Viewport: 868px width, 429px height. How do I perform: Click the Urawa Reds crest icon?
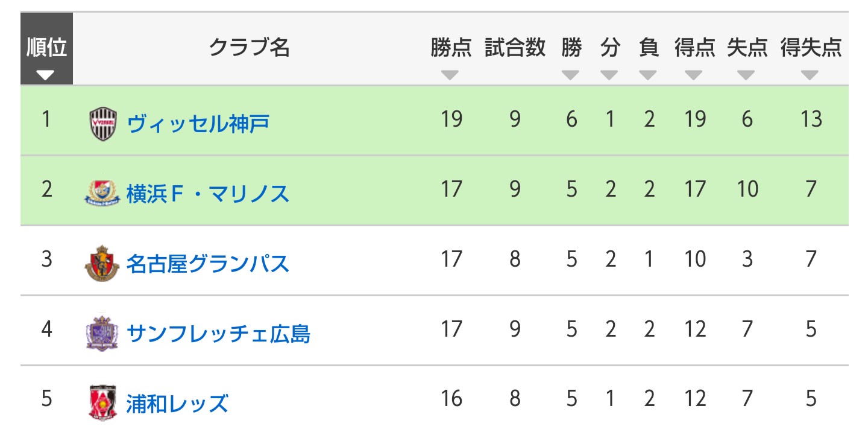103,402
